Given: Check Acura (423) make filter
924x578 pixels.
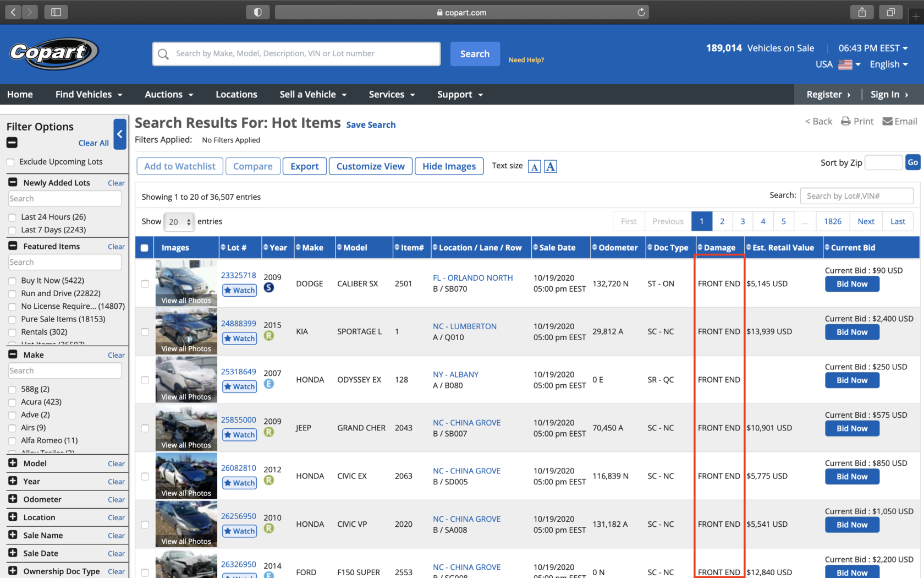Looking at the screenshot, I should coord(12,402).
